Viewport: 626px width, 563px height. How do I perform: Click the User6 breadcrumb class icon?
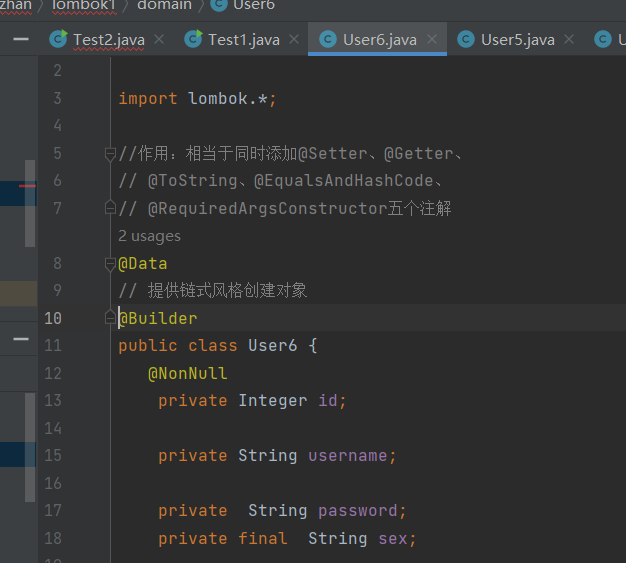coord(219,5)
